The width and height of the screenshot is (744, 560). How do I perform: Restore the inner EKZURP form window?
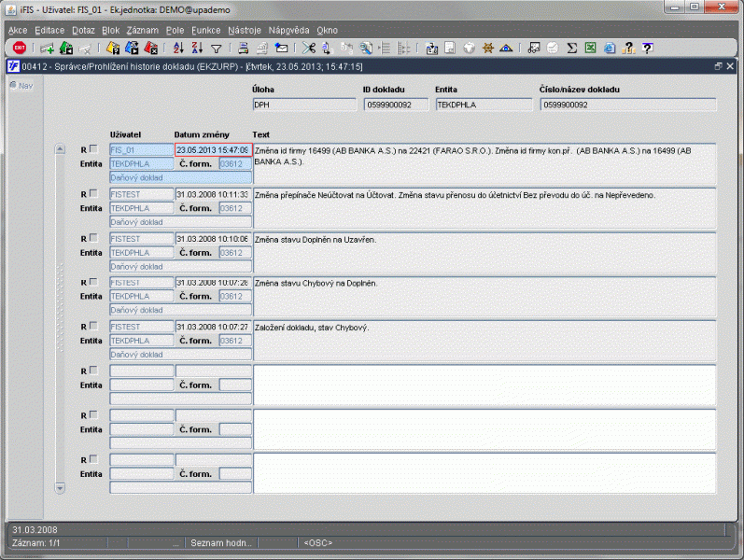pos(719,66)
